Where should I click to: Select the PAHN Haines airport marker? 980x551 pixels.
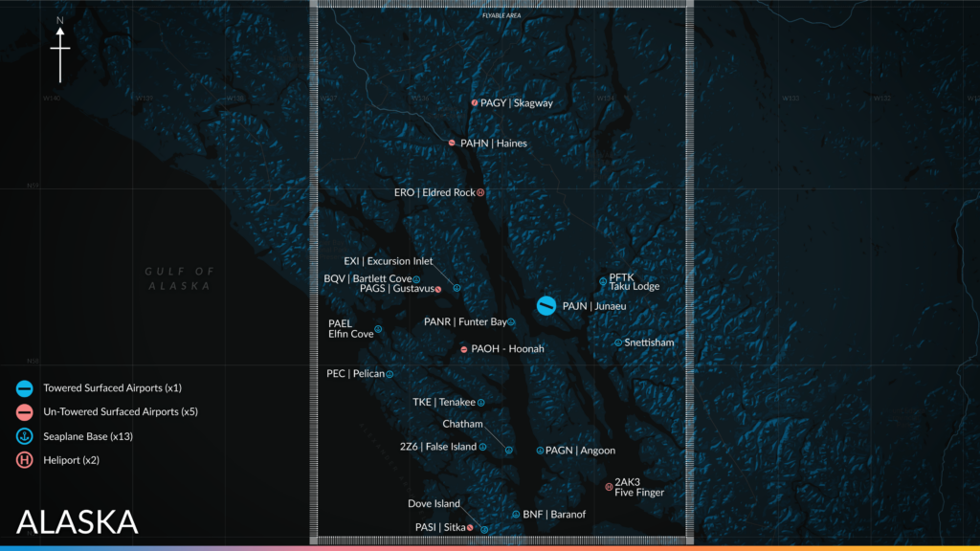coord(451,142)
